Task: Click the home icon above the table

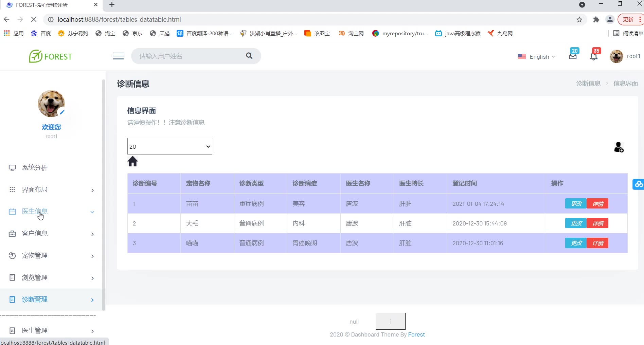Action: (132, 161)
